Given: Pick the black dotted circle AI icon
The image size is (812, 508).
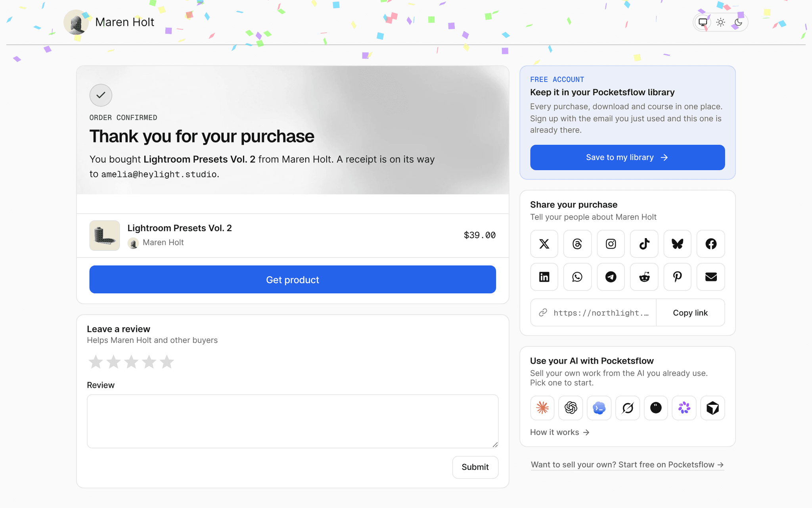Looking at the screenshot, I should point(656,408).
